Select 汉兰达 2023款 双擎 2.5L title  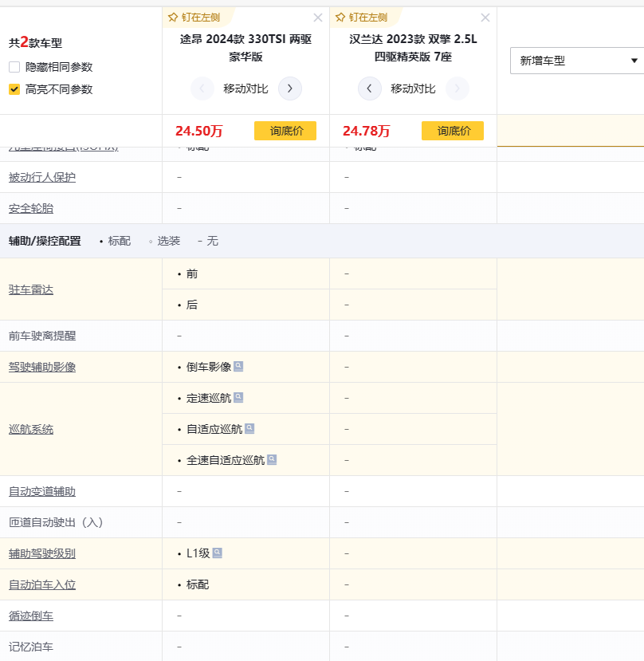click(x=413, y=48)
